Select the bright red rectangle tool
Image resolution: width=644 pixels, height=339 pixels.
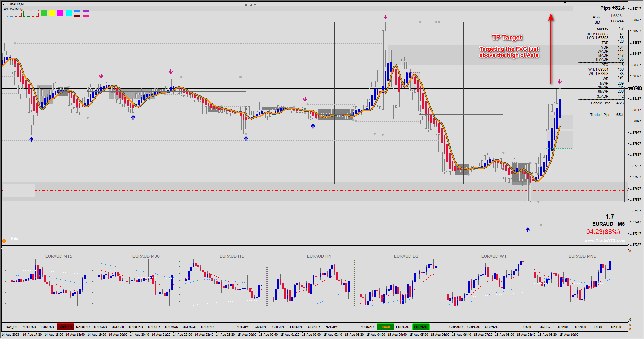pyautogui.click(x=35, y=13)
